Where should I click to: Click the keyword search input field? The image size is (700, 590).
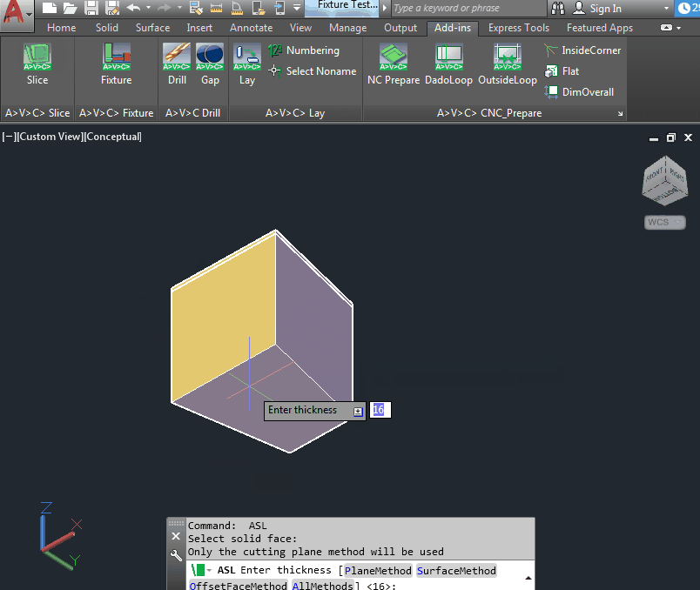(468, 8)
